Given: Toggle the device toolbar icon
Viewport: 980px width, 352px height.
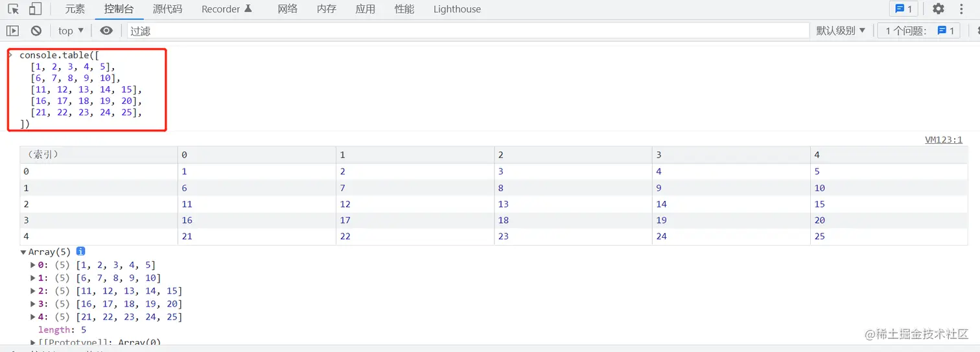Looking at the screenshot, I should coord(35,9).
